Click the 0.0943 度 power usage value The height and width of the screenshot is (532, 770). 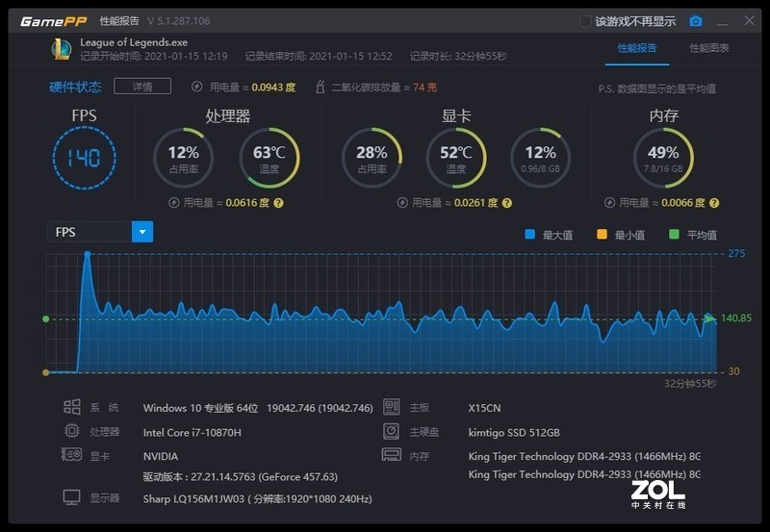tap(273, 88)
